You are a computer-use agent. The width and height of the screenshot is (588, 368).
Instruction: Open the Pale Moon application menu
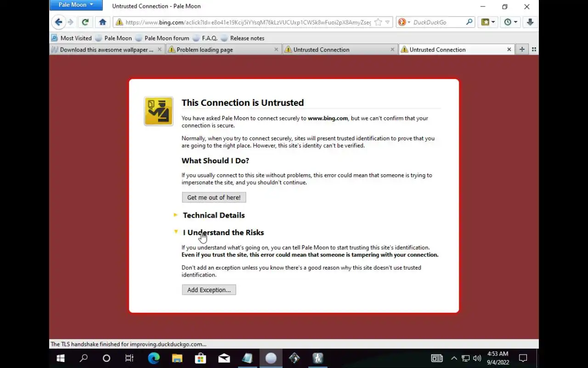[76, 5]
